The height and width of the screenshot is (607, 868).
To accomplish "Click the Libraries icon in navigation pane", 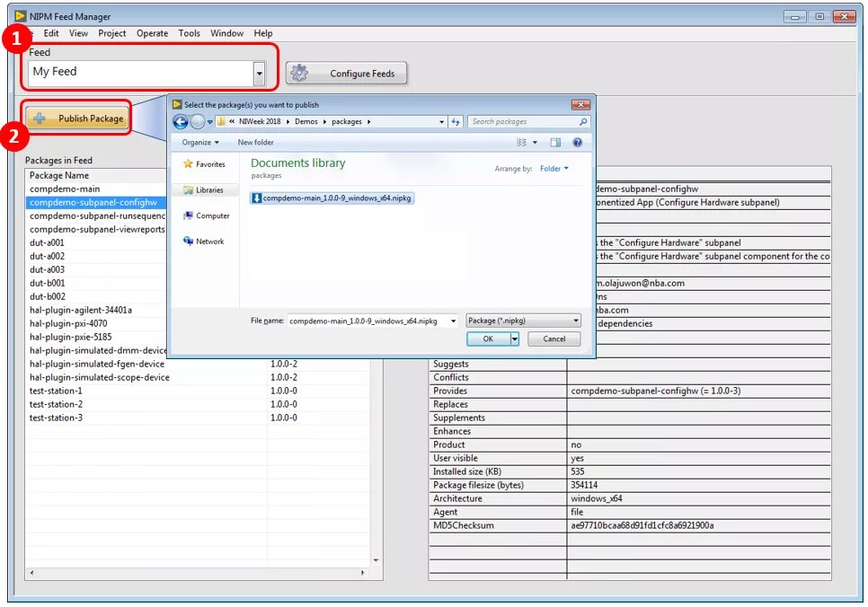I will [188, 189].
